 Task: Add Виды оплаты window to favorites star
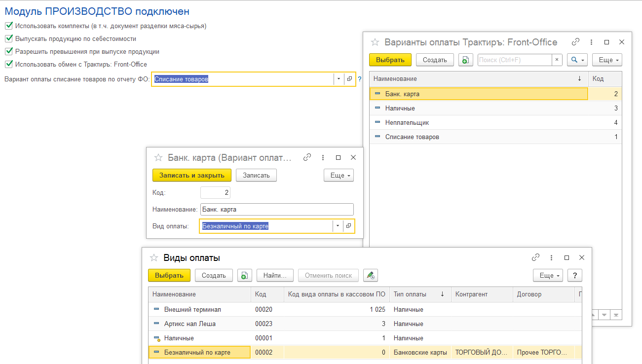coord(154,257)
